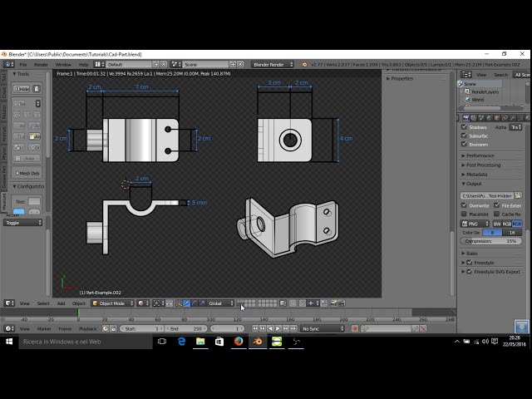Jump to the last frame button

click(x=293, y=328)
